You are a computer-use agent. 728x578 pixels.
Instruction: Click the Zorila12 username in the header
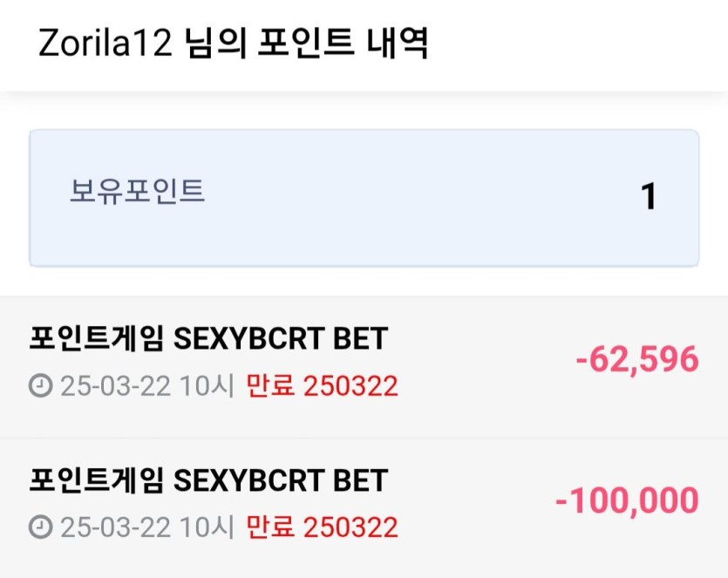click(105, 44)
